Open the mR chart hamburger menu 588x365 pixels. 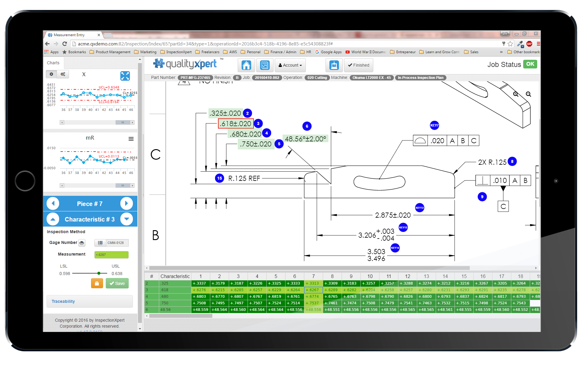[131, 139]
